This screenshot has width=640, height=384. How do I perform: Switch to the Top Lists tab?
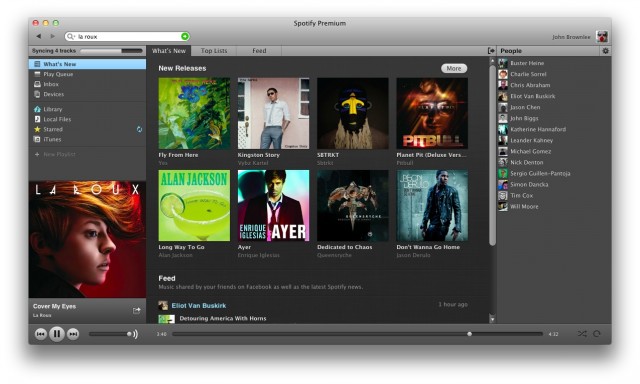tap(214, 51)
